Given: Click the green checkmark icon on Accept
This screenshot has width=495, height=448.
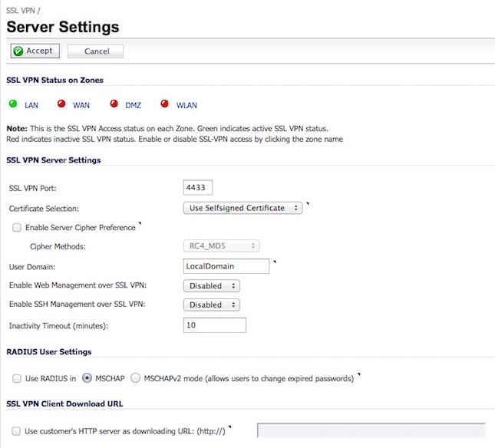Looking at the screenshot, I should click(18, 51).
